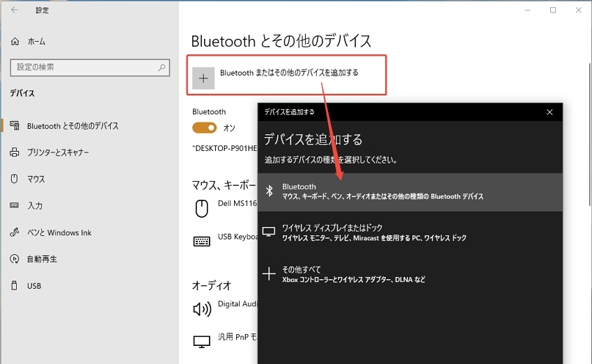Image resolution: width=592 pixels, height=364 pixels.
Task: Click 自動再生 label in sidebar
Action: tap(42, 259)
